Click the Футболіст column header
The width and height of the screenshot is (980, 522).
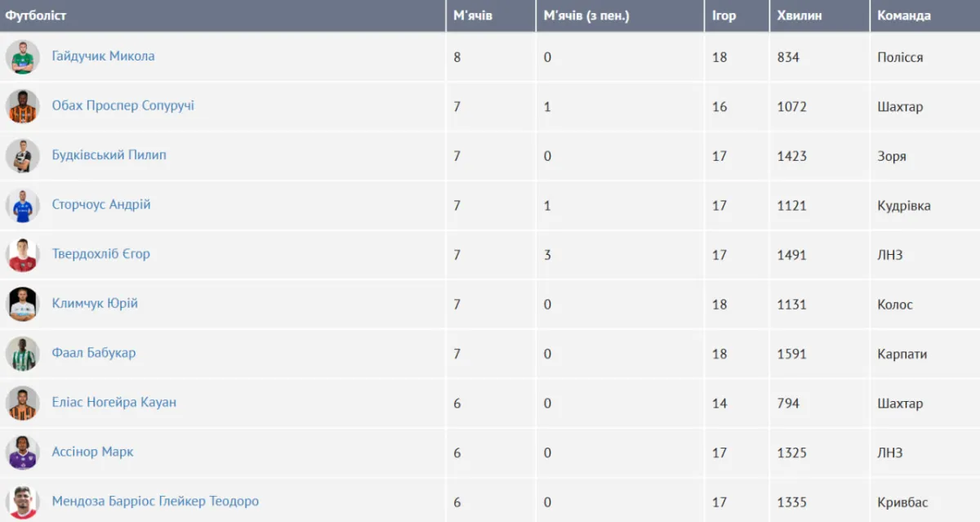pos(36,16)
